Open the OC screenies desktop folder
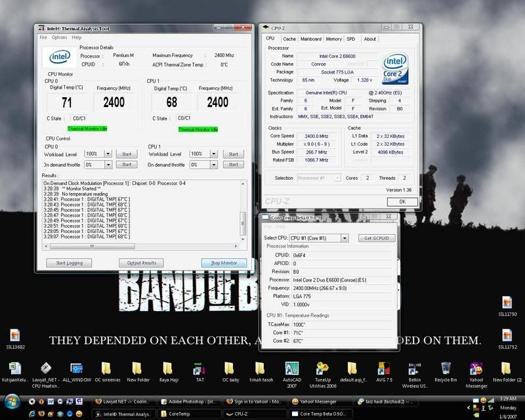The height and width of the screenshot is (420, 525). (x=107, y=368)
